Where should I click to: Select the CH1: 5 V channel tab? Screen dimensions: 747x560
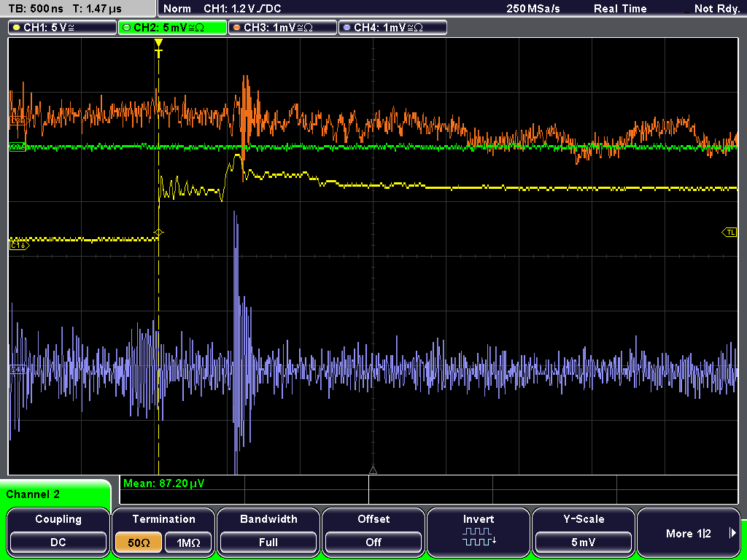63,27
